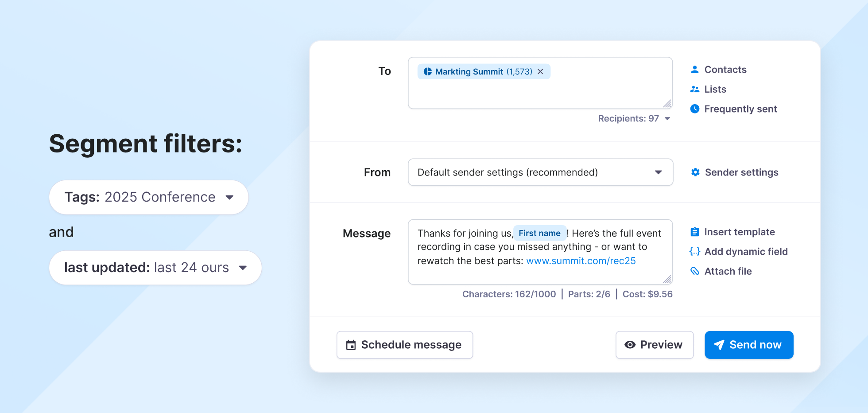Click the From field label

[x=377, y=172]
